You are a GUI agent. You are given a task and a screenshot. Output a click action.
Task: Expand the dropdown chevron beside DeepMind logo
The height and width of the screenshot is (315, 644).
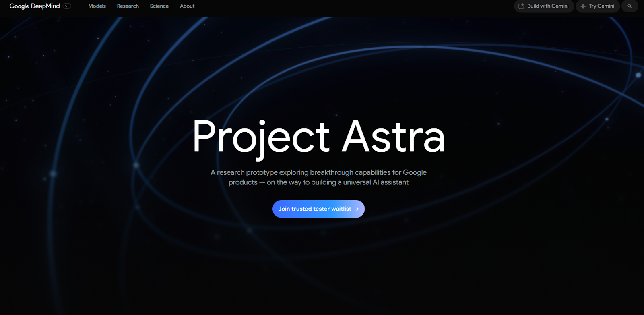pyautogui.click(x=67, y=6)
